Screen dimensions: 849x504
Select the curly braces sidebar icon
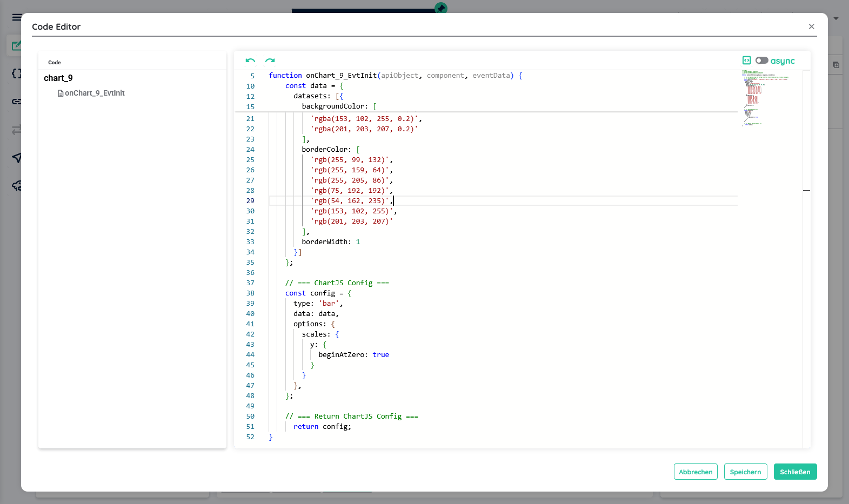click(x=16, y=73)
